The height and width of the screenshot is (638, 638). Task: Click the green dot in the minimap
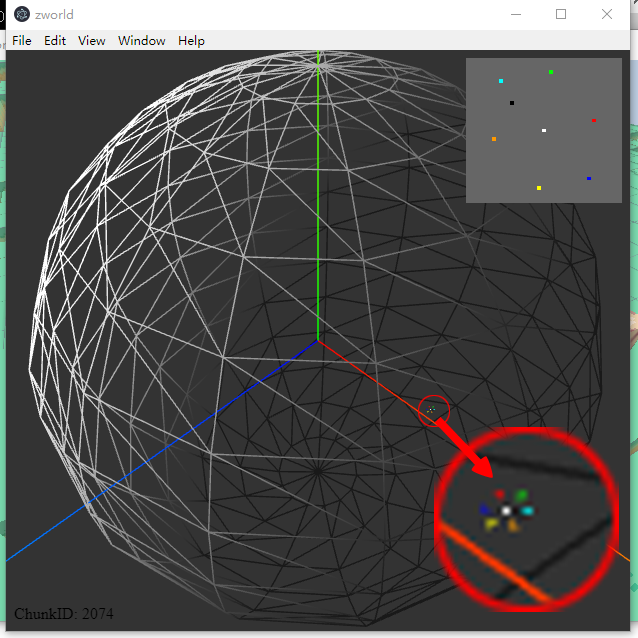point(551,72)
